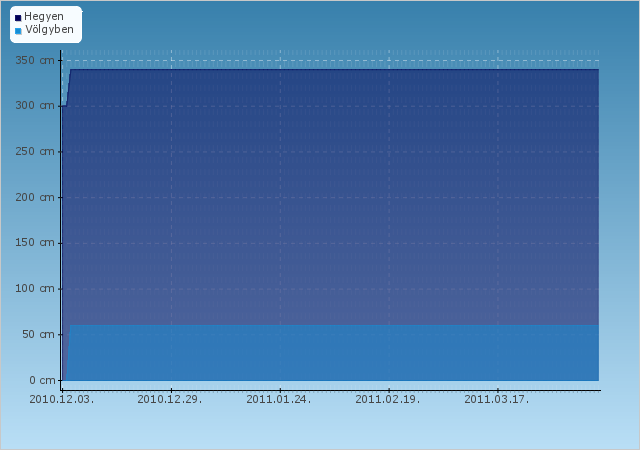The height and width of the screenshot is (450, 640).
Task: Click the 2010.12.03. date label
Action: click(62, 399)
